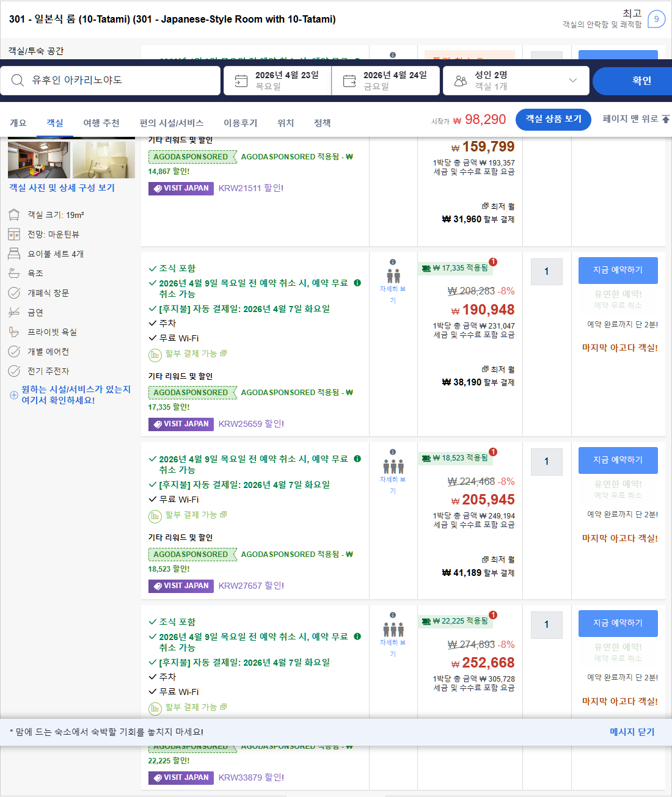Viewport: 672px width, 797px height.
Task: Click the guest occupancy person icon
Action: (461, 80)
